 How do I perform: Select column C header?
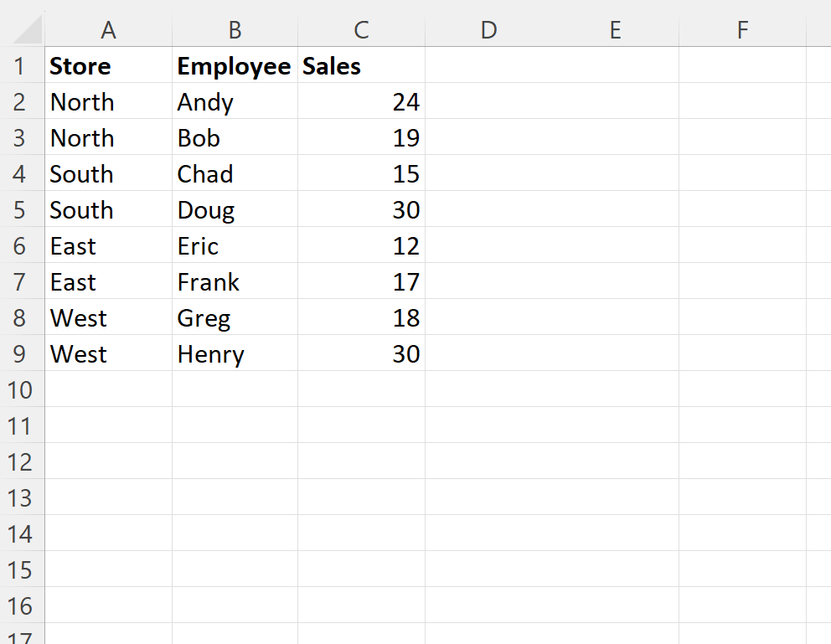click(x=361, y=29)
